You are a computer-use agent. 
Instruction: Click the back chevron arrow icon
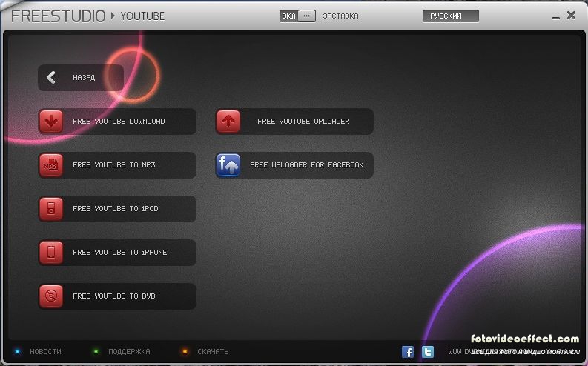[x=51, y=78]
